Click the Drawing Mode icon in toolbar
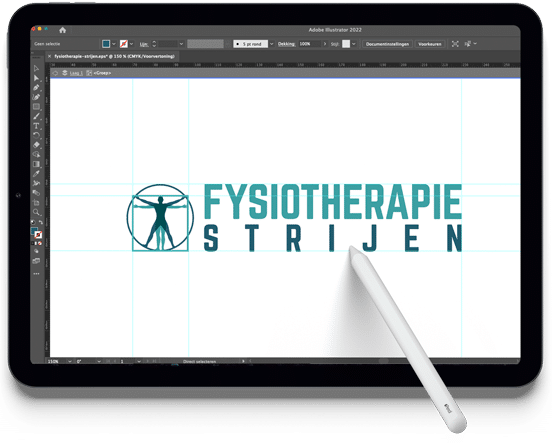The image size is (552, 443). (36, 251)
